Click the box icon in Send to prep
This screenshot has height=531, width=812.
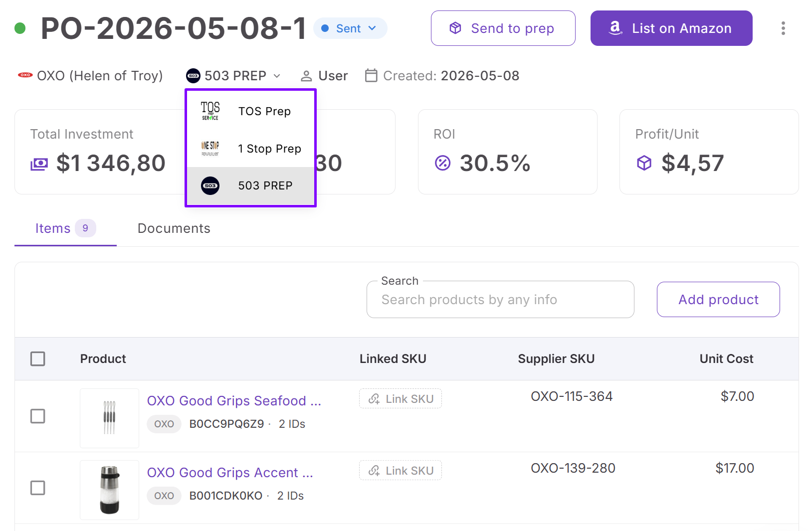455,28
